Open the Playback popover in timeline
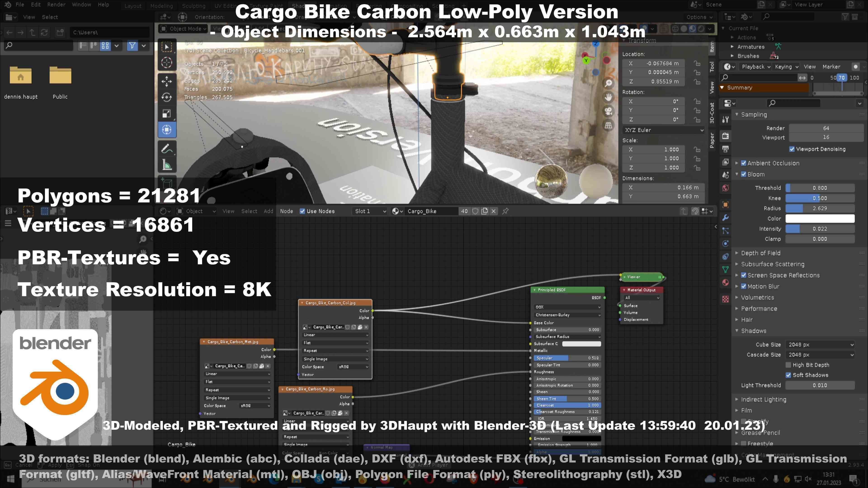Image resolution: width=868 pixels, height=488 pixels. click(x=756, y=67)
